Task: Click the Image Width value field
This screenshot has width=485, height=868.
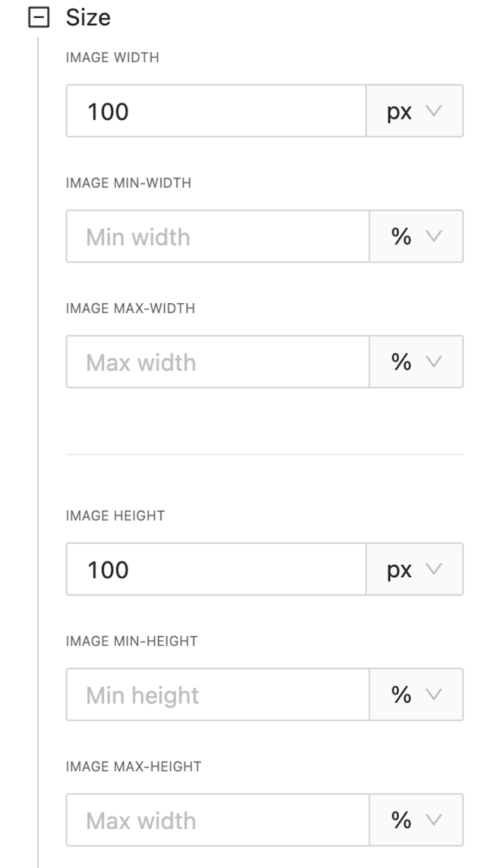Action: pyautogui.click(x=216, y=111)
